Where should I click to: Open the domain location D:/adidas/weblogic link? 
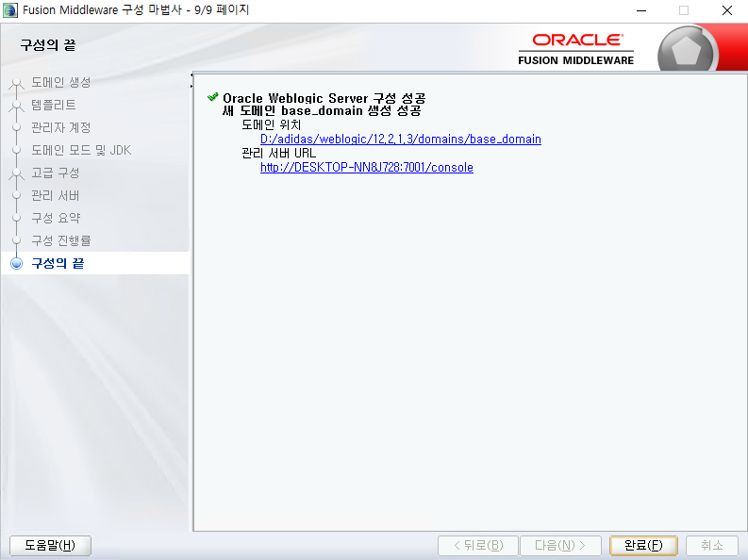[400, 140]
